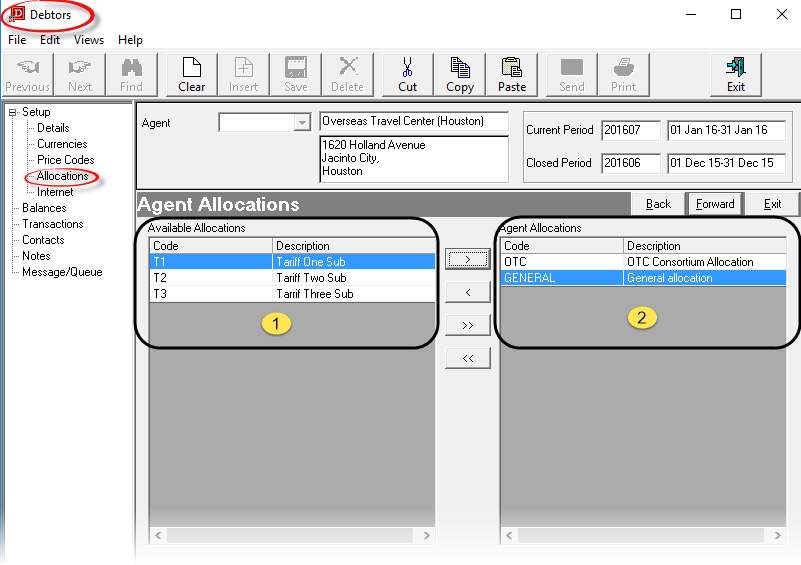Click Available Allocations scrollbar right arrow
The image size is (801, 565).
click(427, 535)
